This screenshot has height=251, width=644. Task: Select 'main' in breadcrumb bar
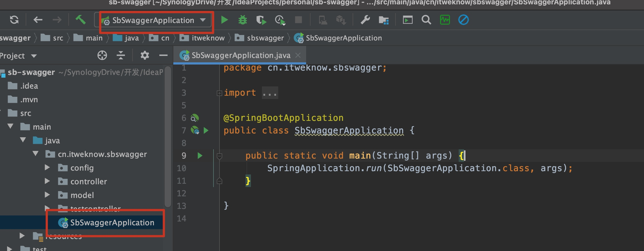[x=88, y=38]
